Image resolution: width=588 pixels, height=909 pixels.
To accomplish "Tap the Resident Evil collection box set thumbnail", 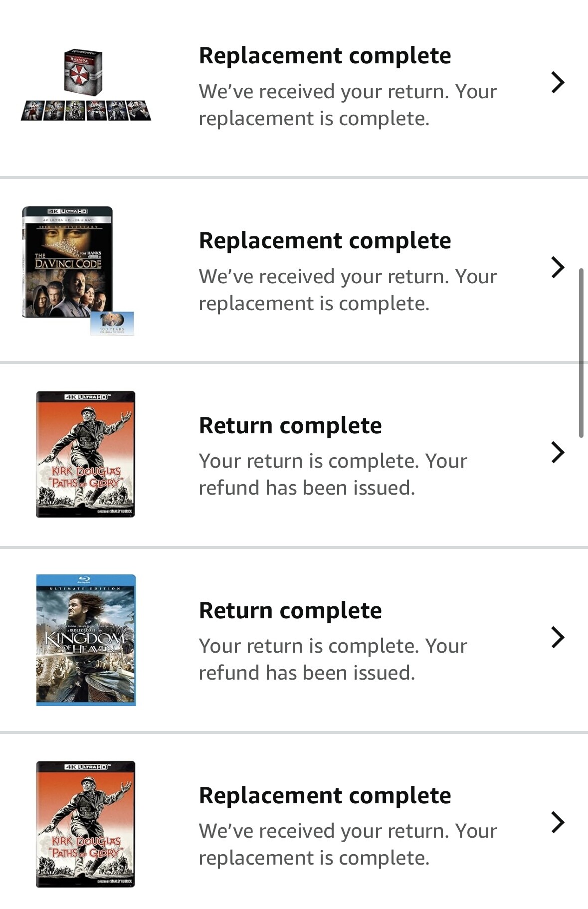I will click(x=86, y=85).
